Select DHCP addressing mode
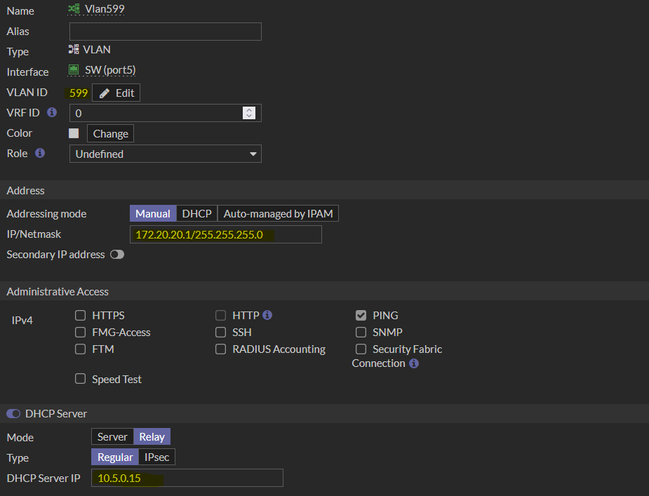This screenshot has height=496, width=649. (x=197, y=214)
